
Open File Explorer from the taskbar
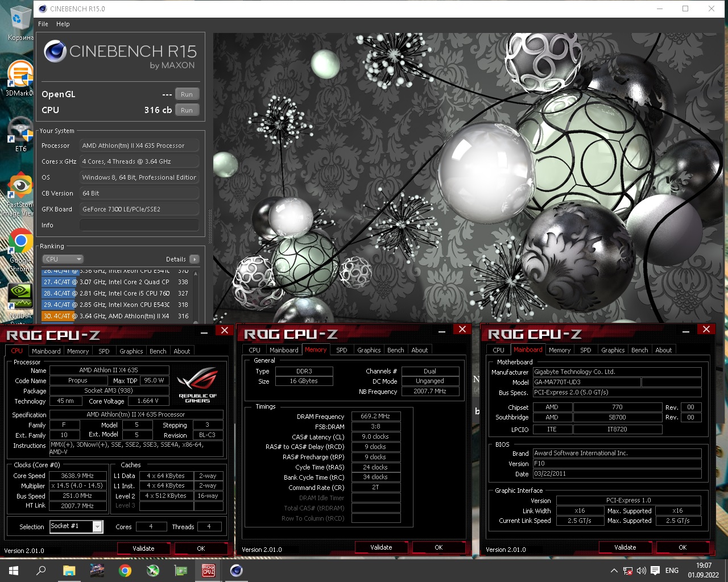69,571
